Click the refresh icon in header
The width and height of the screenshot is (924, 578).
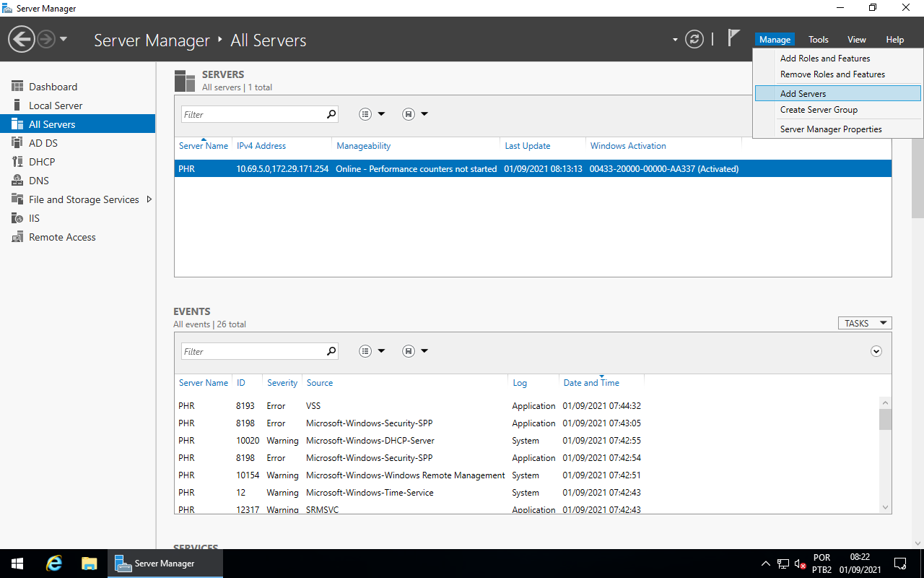click(694, 39)
